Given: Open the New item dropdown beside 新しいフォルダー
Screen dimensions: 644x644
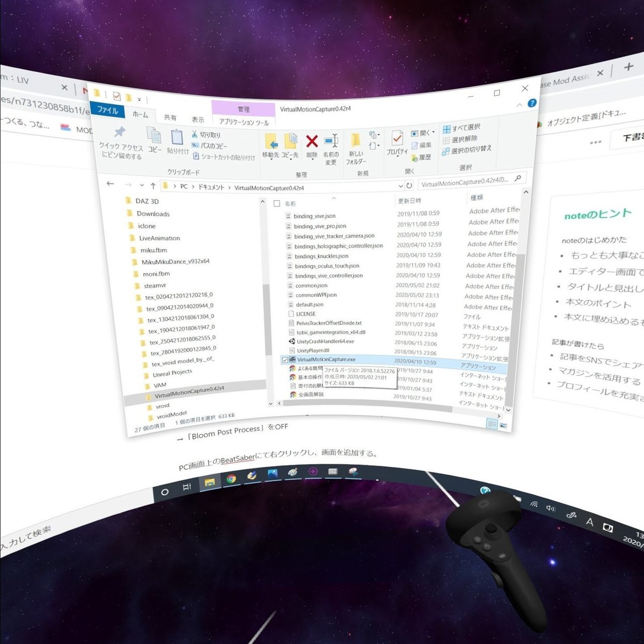Looking at the screenshot, I should coord(374,135).
